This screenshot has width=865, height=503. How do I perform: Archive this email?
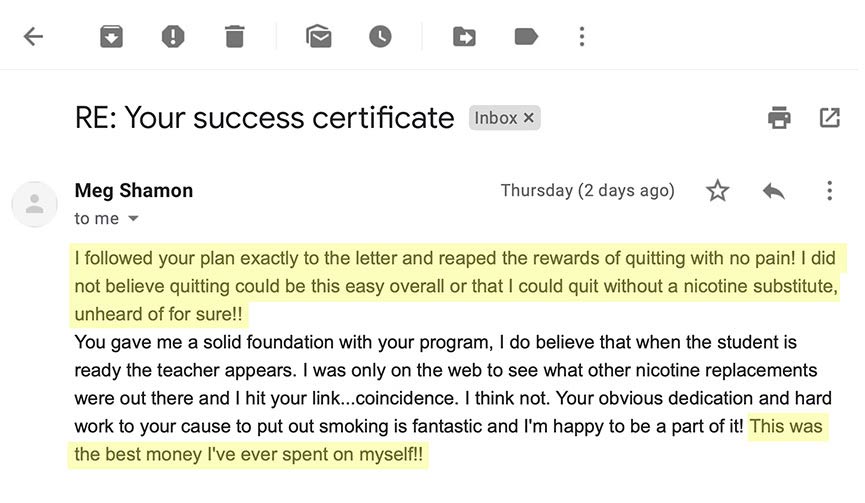[111, 37]
